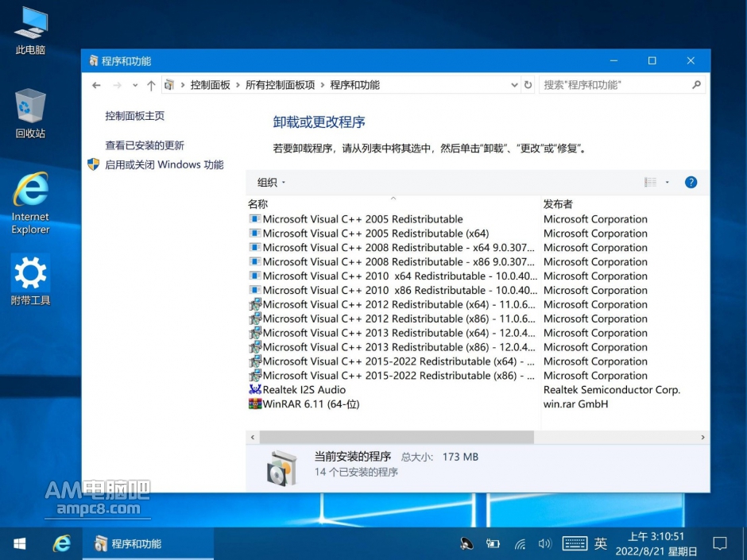
Task: Select the 附带工具 gear desktop icon
Action: [x=30, y=280]
